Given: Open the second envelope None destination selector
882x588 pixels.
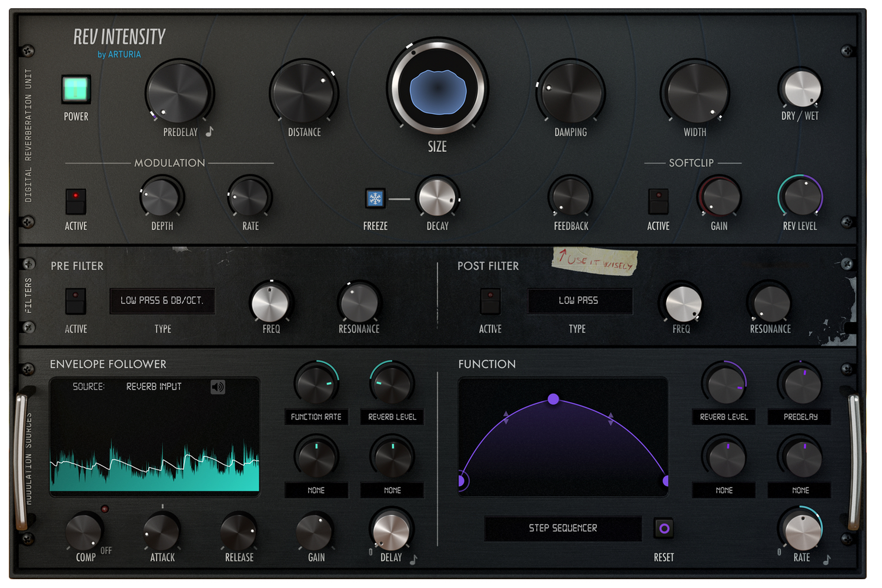Looking at the screenshot, I should (392, 490).
